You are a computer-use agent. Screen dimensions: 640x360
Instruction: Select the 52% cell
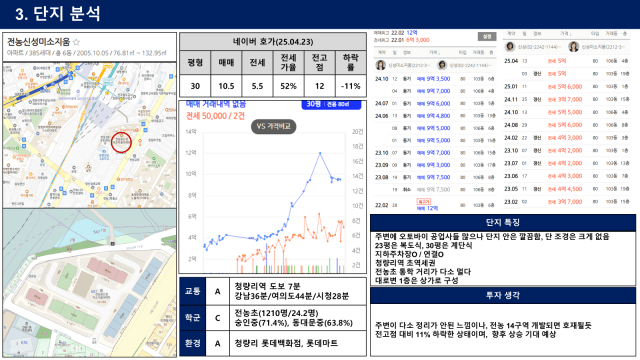[x=288, y=86]
